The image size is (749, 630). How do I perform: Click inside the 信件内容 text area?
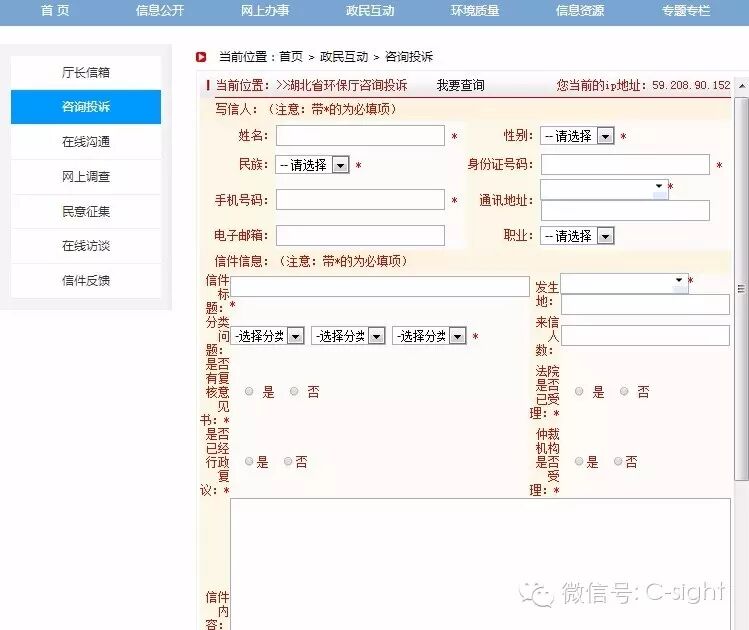481,564
